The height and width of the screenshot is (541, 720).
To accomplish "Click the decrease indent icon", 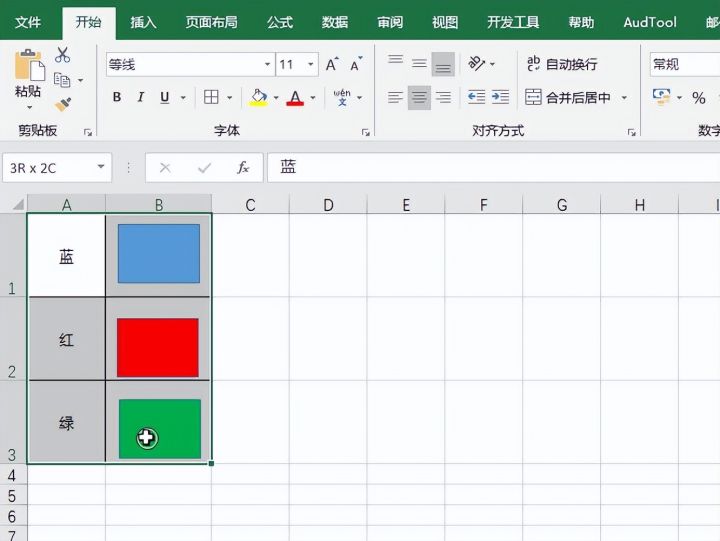I will (x=476, y=97).
